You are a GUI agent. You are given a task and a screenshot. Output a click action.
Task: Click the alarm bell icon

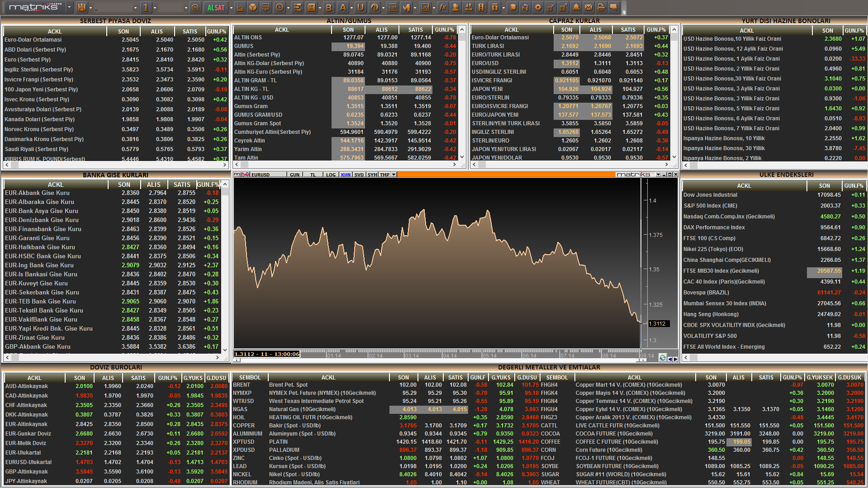coord(576,8)
